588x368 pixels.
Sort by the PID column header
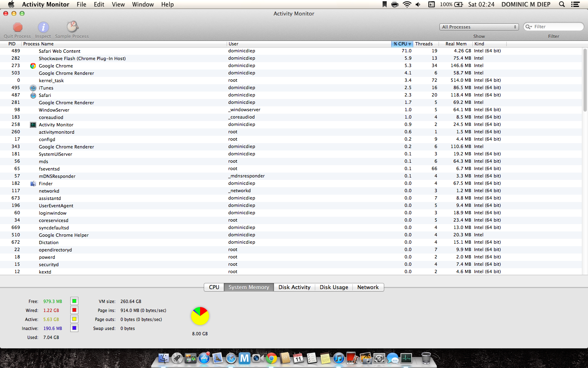pos(12,44)
